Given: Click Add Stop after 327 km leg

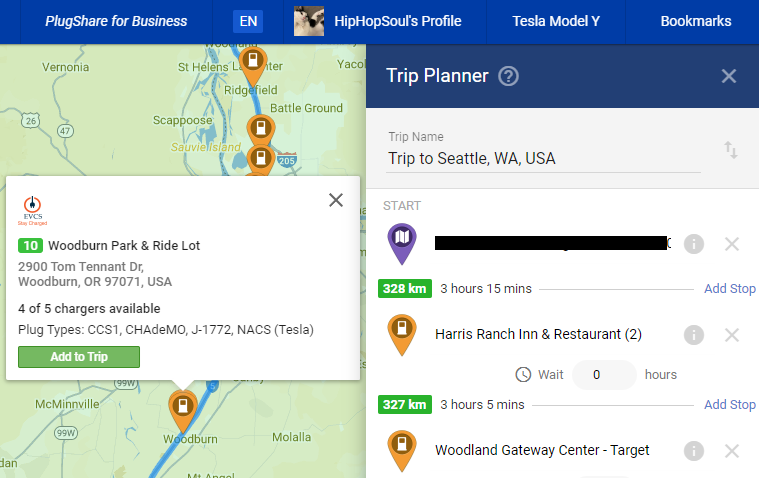Looking at the screenshot, I should click(x=729, y=404).
